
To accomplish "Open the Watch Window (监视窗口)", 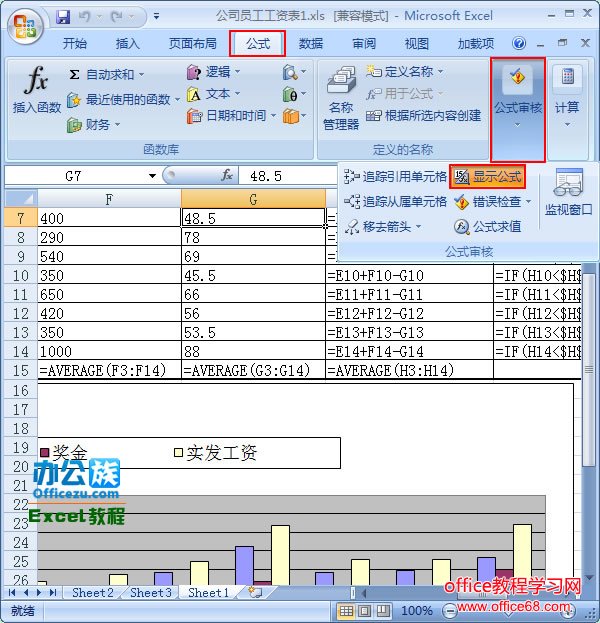I will 568,192.
